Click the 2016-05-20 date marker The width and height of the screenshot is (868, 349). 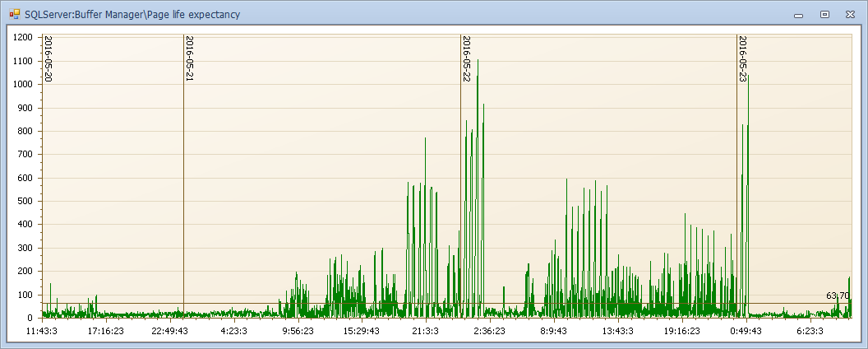(48, 59)
